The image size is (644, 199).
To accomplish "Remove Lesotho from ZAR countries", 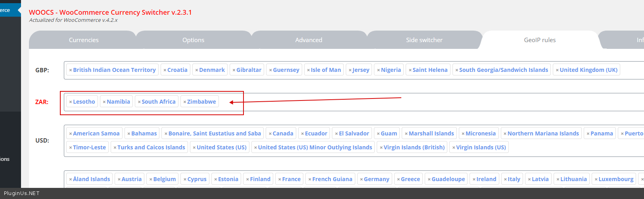I will pos(71,102).
